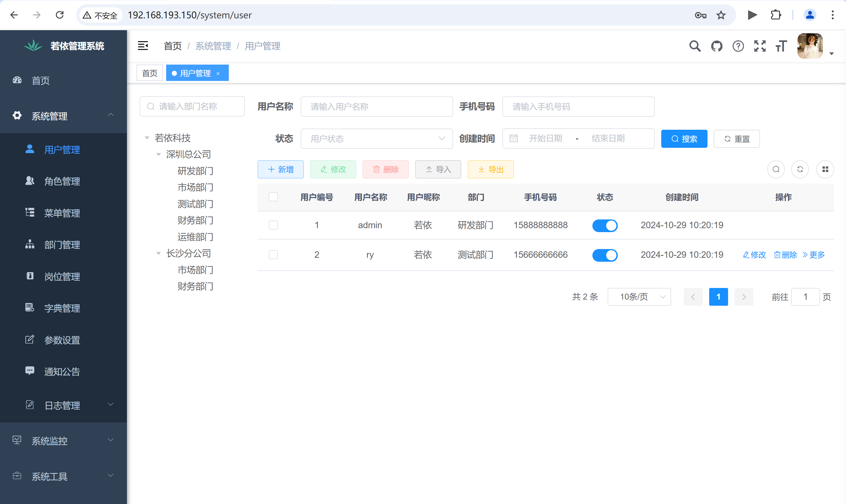Toggle fullscreen mode icon

tap(760, 46)
